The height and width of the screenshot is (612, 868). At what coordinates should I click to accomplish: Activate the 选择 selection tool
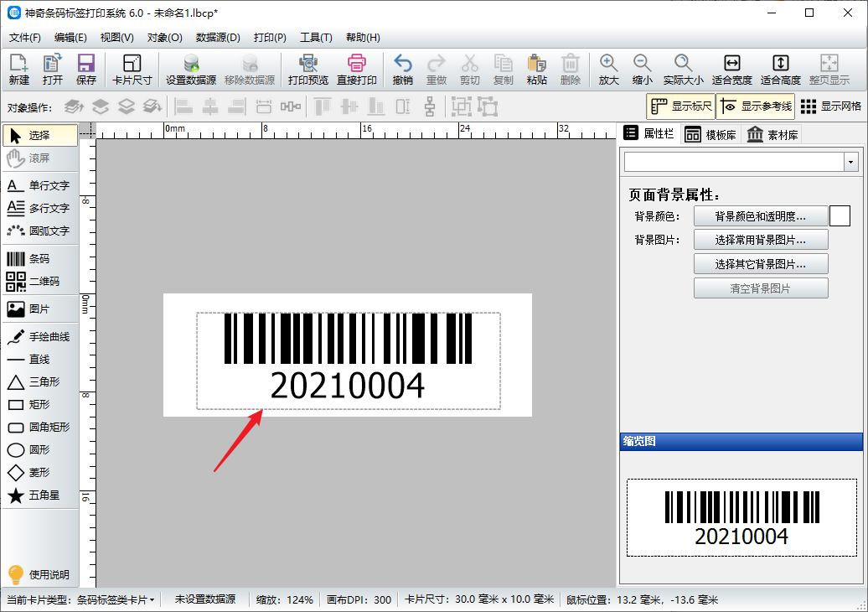pyautogui.click(x=40, y=135)
